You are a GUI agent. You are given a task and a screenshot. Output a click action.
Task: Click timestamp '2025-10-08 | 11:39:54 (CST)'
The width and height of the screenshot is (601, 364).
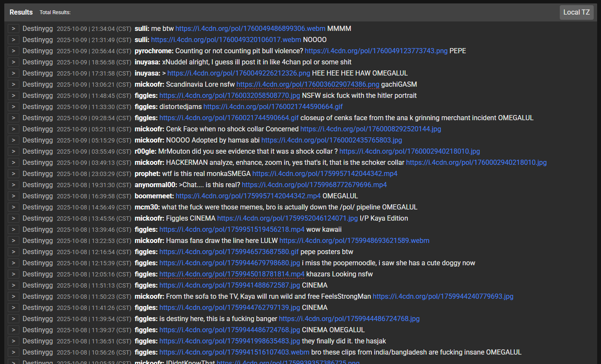94,318
